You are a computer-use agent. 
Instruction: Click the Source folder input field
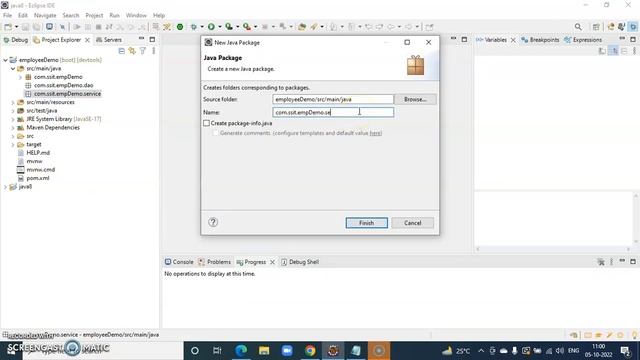(333, 99)
